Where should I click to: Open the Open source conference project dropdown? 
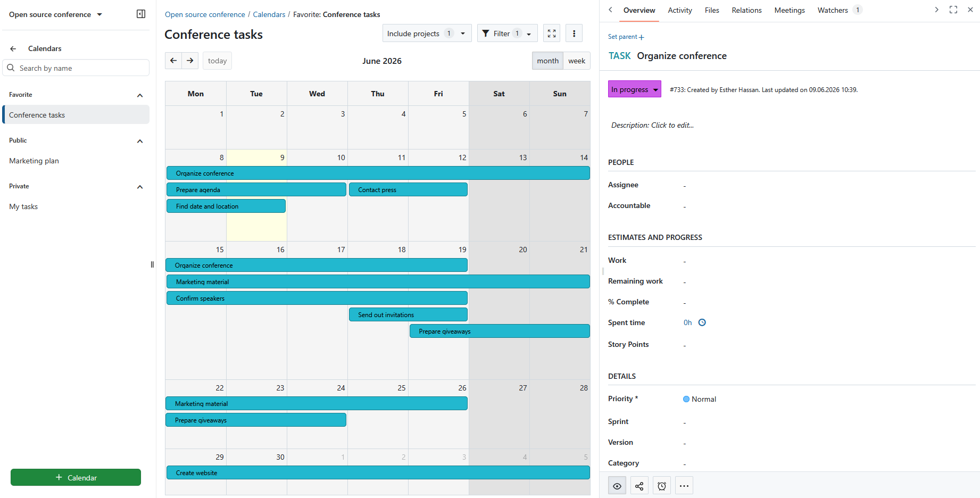(x=55, y=14)
